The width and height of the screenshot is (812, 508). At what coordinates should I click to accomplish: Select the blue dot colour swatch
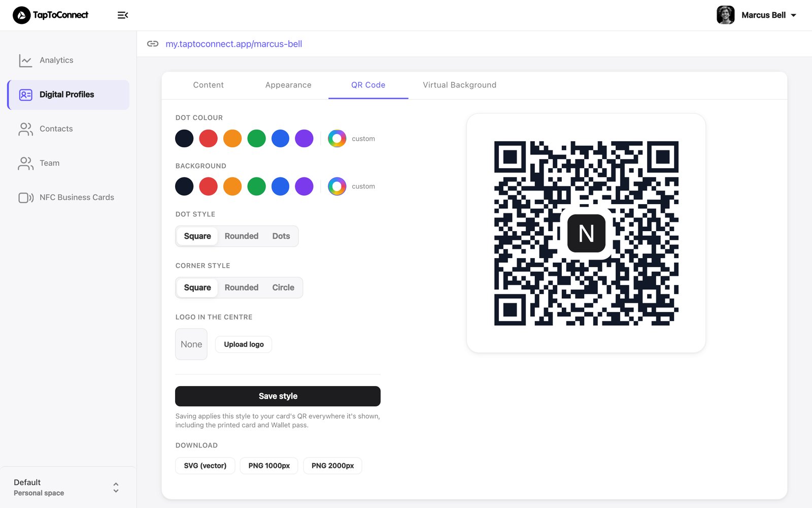[x=280, y=139]
